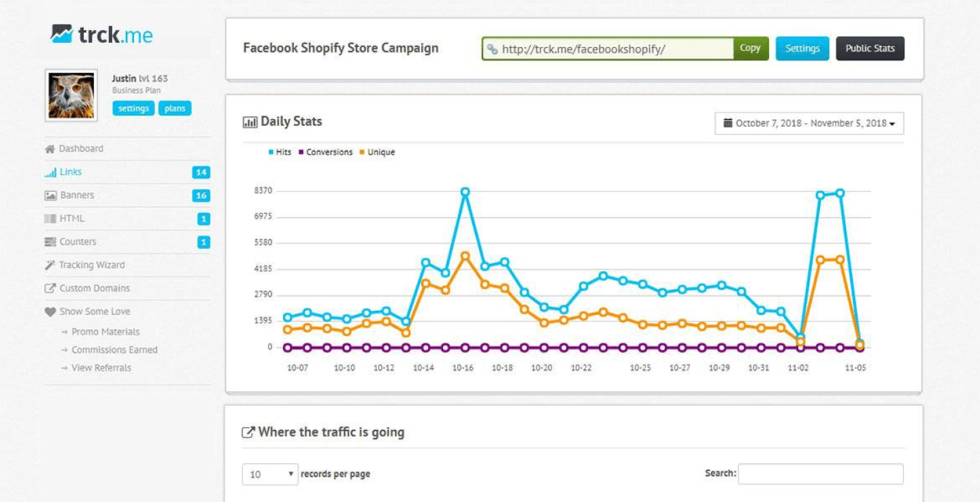Click the Show Some Love heart icon
980x502 pixels.
point(50,312)
